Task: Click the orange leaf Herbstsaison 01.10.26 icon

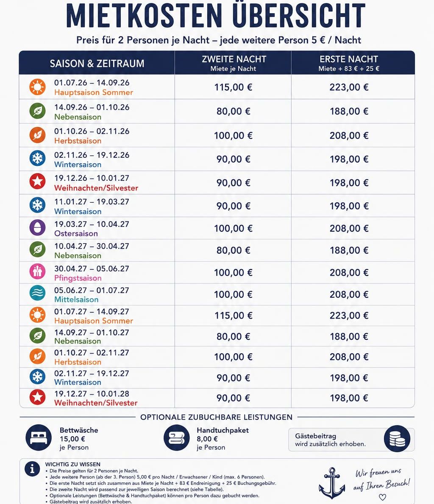Action: coord(37,135)
